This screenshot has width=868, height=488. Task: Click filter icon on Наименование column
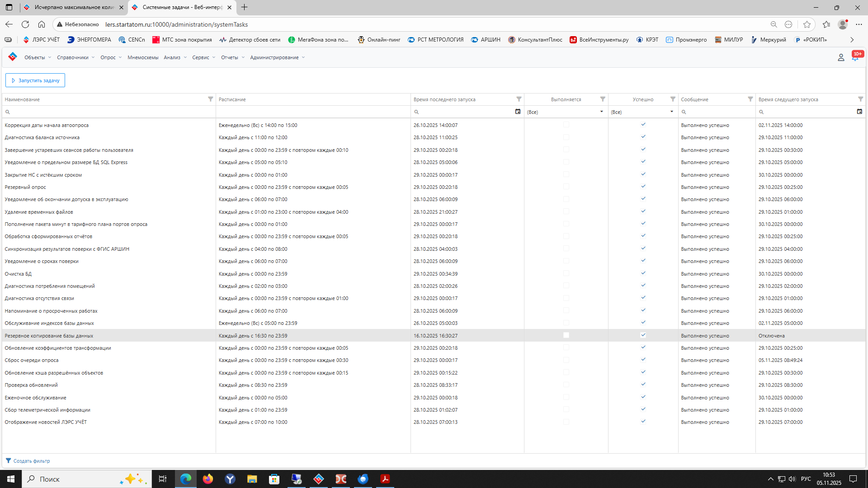coord(210,99)
